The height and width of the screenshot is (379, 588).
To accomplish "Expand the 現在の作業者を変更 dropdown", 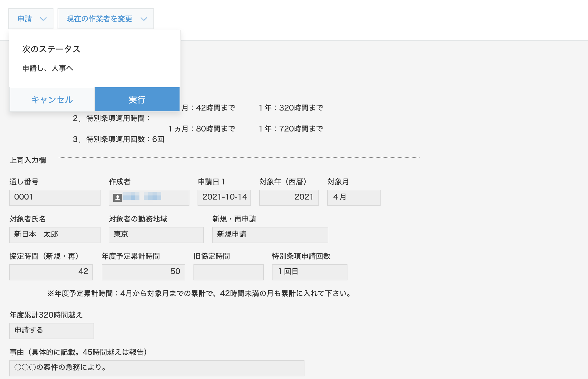I will [x=106, y=19].
